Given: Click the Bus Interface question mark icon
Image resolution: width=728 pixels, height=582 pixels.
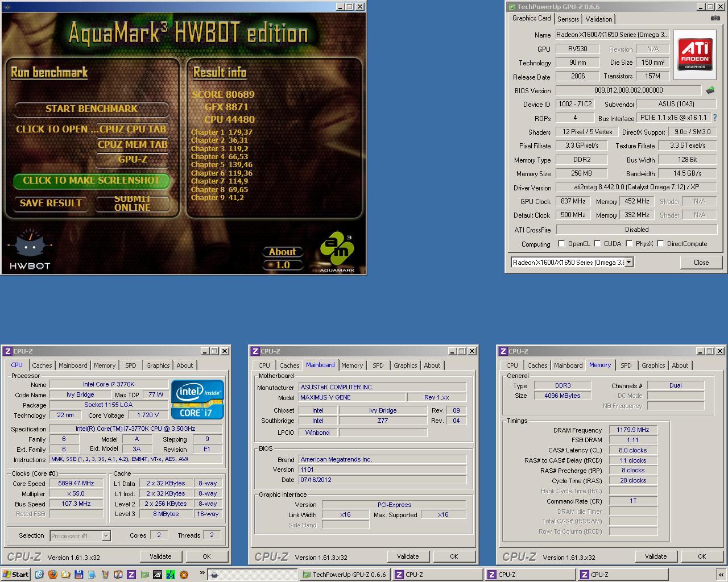Looking at the screenshot, I should pyautogui.click(x=715, y=118).
